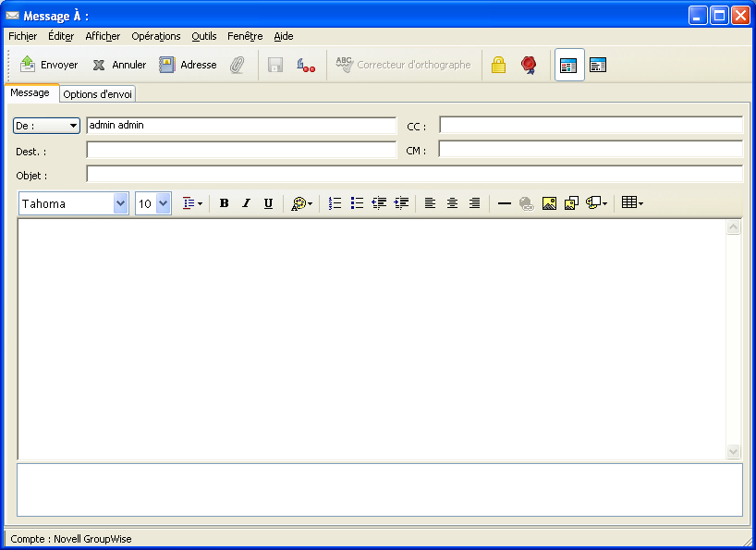This screenshot has height=550, width=756.
Task: Open the background color dropdown
Action: [x=596, y=203]
